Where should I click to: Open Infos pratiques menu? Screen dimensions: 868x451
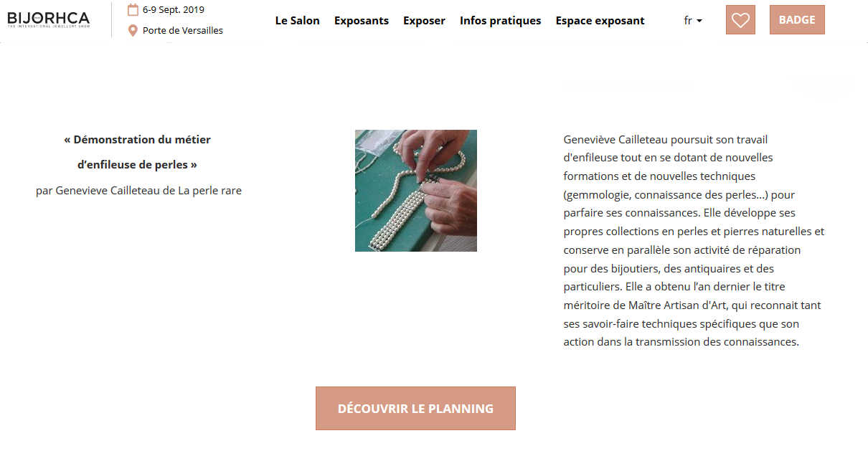pyautogui.click(x=501, y=21)
